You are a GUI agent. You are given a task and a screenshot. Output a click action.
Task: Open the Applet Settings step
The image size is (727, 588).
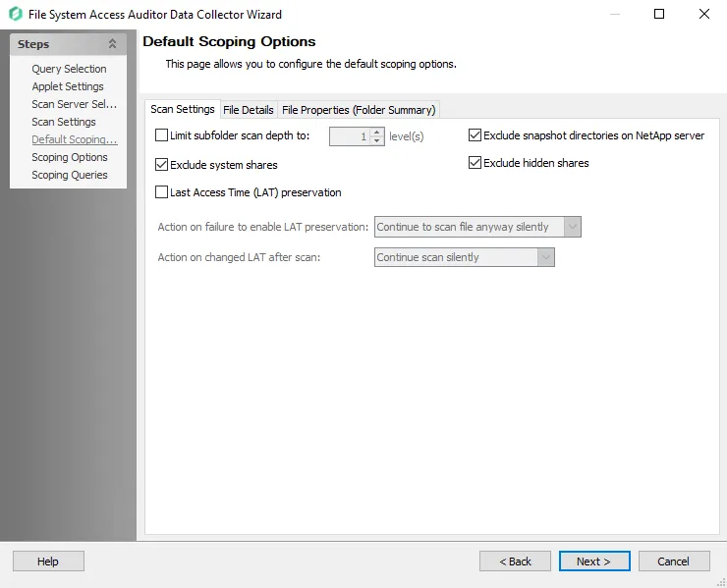coord(68,86)
